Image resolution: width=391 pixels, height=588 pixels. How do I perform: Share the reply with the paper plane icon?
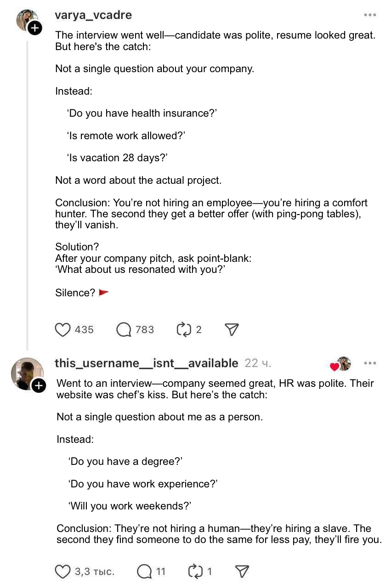coord(242,571)
